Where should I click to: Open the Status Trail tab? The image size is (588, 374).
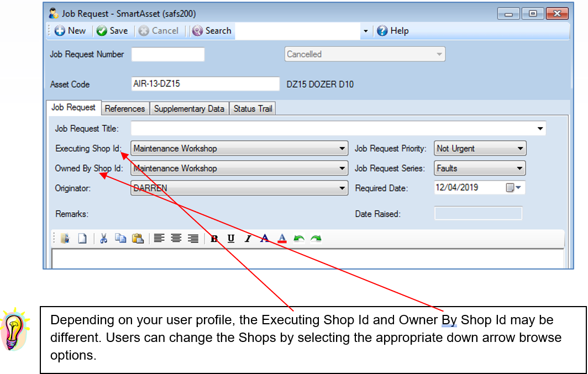click(x=253, y=109)
